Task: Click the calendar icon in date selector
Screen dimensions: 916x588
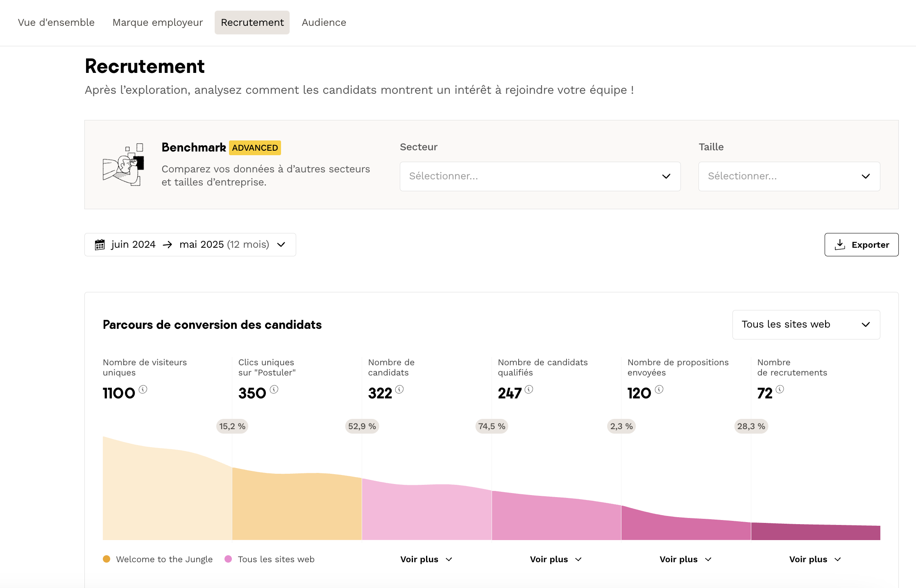Action: click(100, 245)
